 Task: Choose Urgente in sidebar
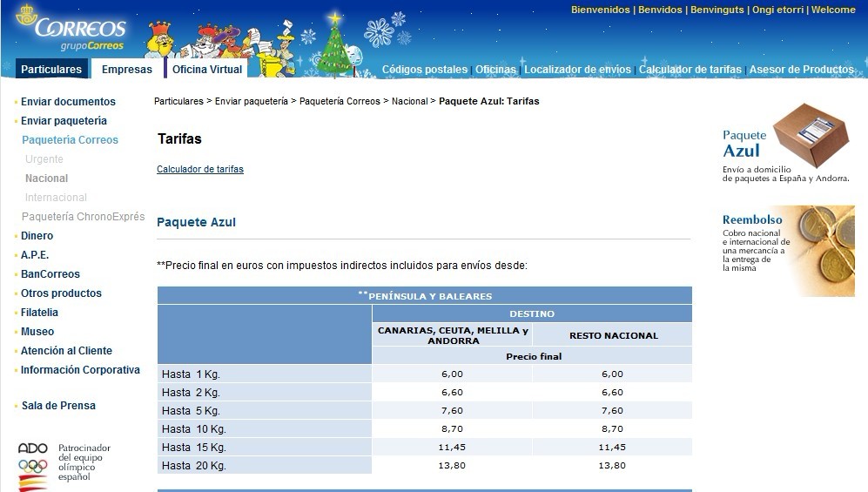coord(44,159)
